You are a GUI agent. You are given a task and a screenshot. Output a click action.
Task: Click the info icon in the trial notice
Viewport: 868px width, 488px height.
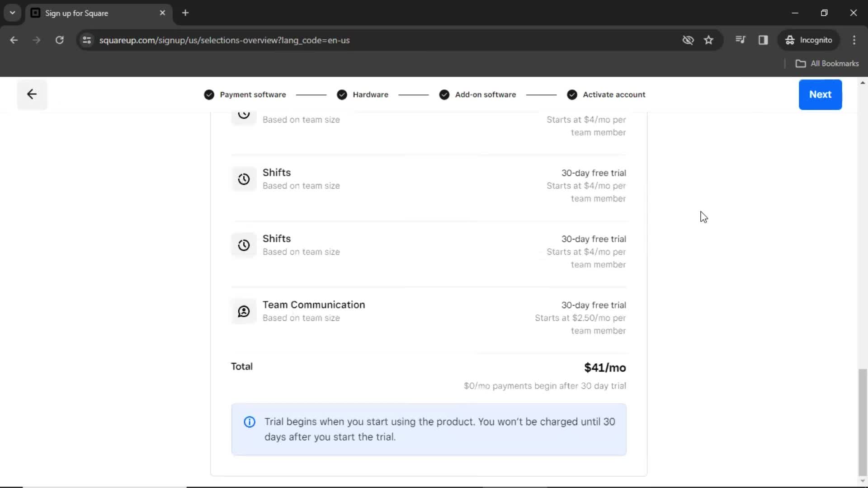point(250,422)
